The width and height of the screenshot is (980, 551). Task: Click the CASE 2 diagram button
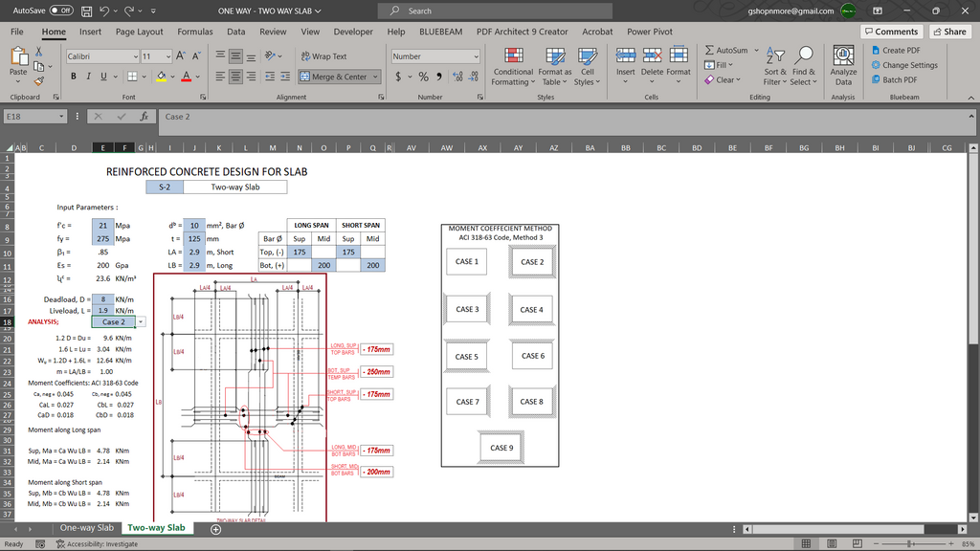pos(532,262)
